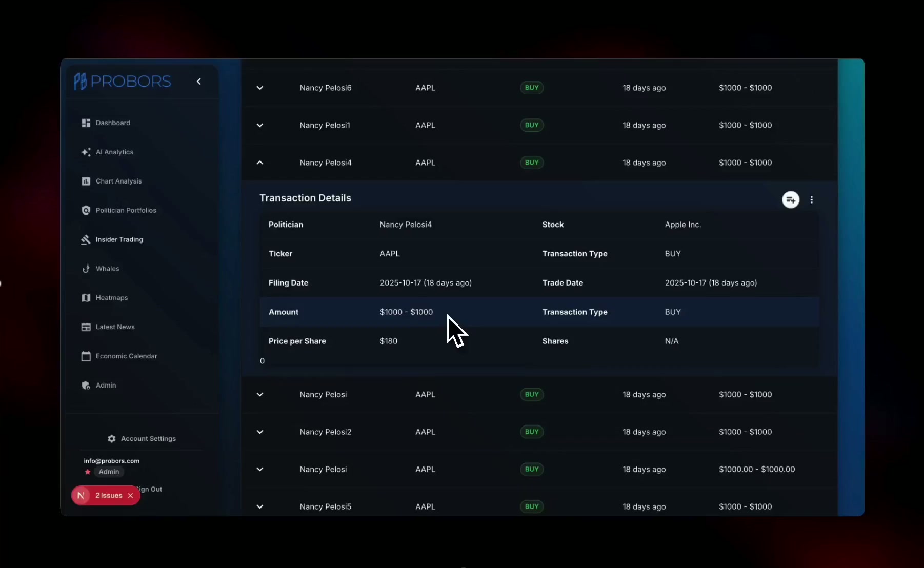
Task: Click the AI Analytics sparkle icon
Action: coord(86,152)
